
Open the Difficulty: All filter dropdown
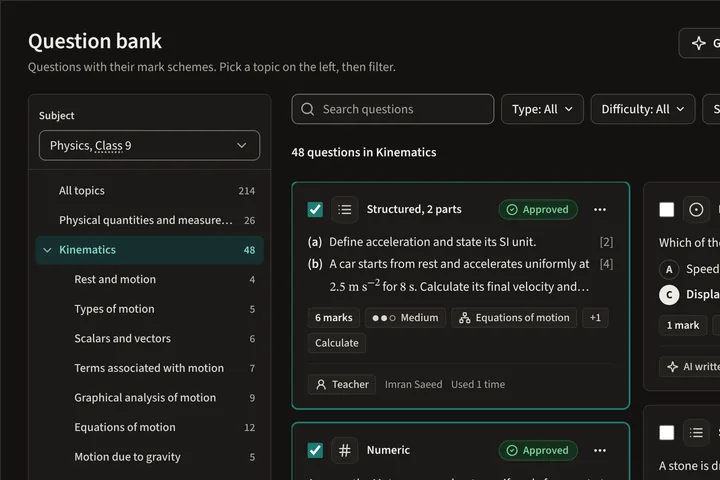[x=643, y=109]
